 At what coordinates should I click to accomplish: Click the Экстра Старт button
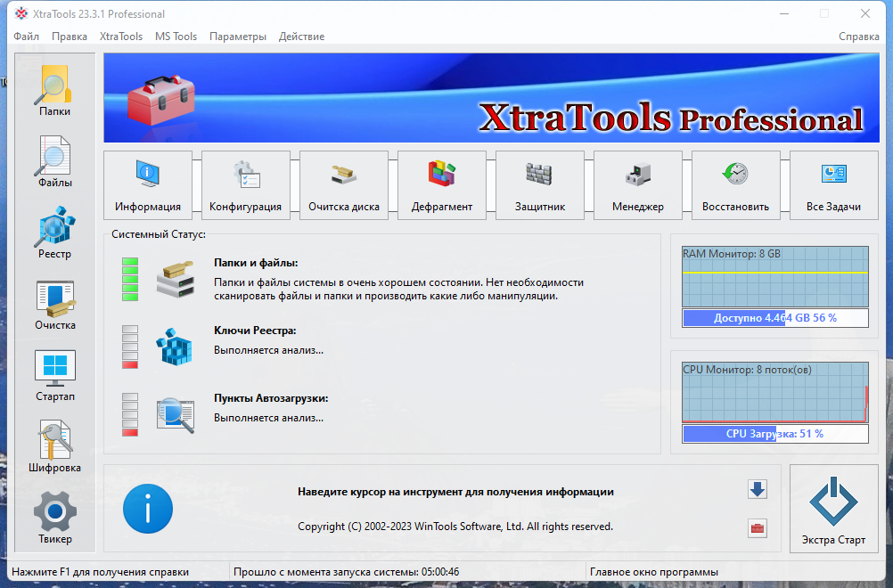click(833, 509)
